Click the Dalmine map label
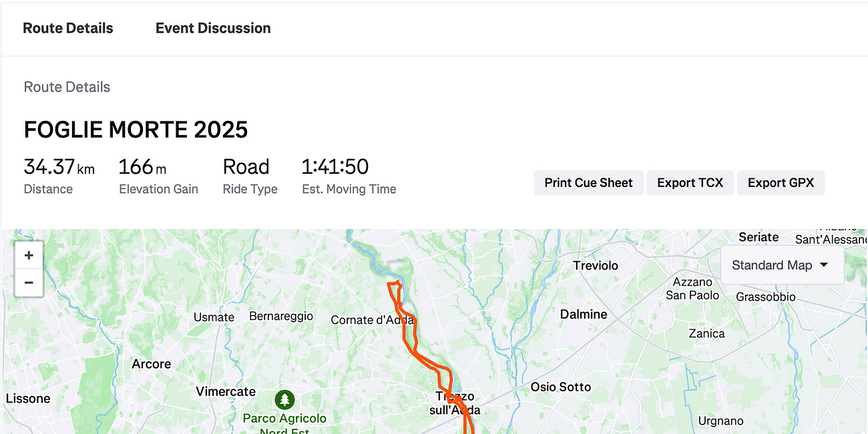868x434 pixels. (584, 313)
